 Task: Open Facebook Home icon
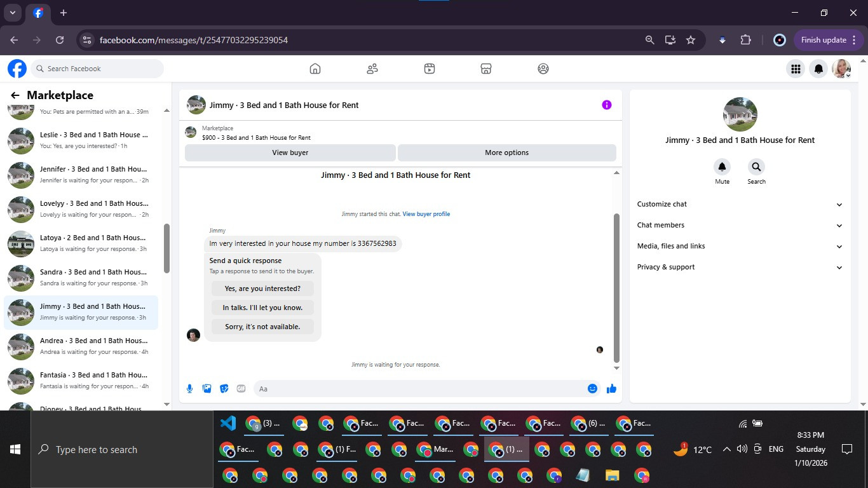click(x=315, y=69)
